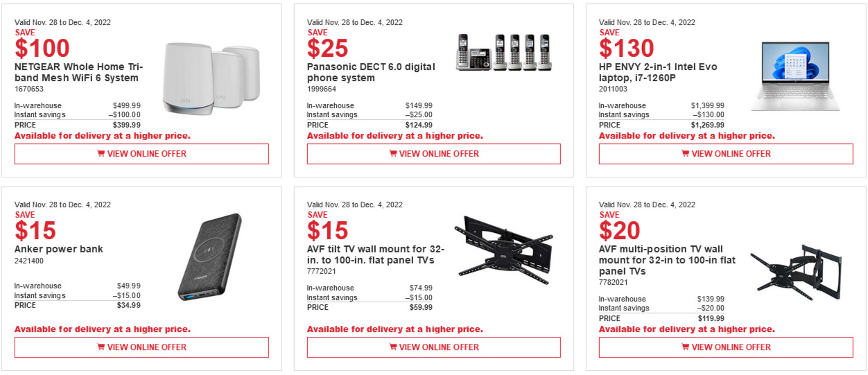Image resolution: width=868 pixels, height=375 pixels.
Task: Open the AVF multi-position wall mount image
Action: [795, 271]
